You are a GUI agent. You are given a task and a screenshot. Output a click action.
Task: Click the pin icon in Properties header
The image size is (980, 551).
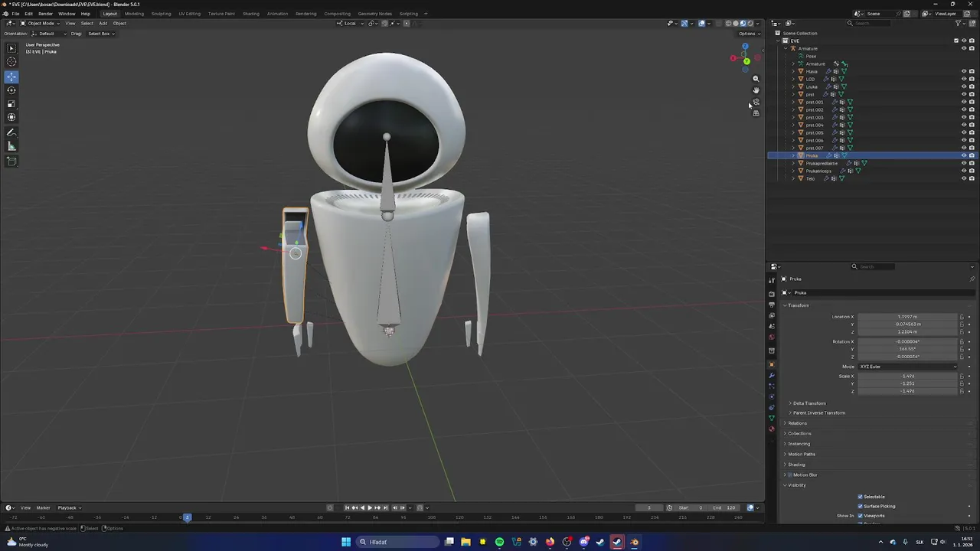(x=972, y=279)
